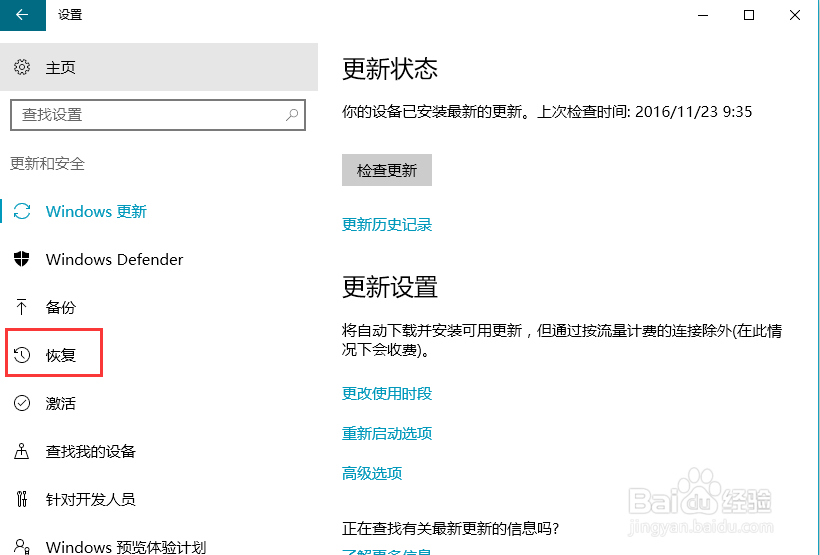
Task: Click the Windows Insider Program icon
Action: (x=22, y=547)
